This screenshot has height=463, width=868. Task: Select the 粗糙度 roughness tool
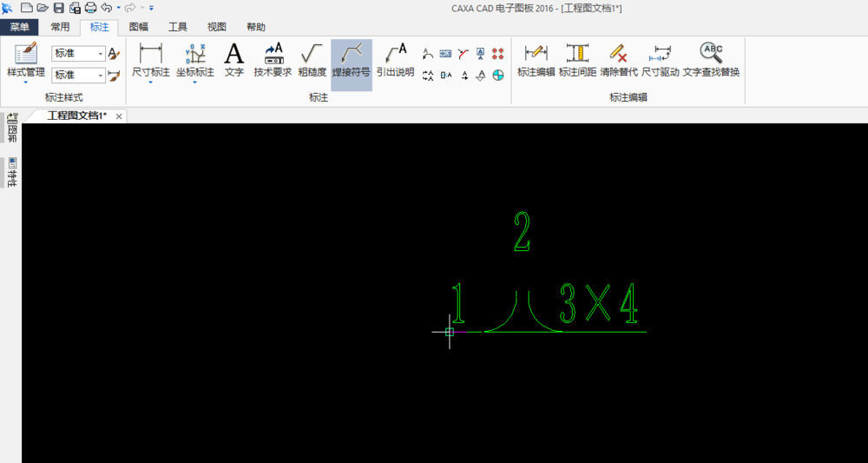312,59
